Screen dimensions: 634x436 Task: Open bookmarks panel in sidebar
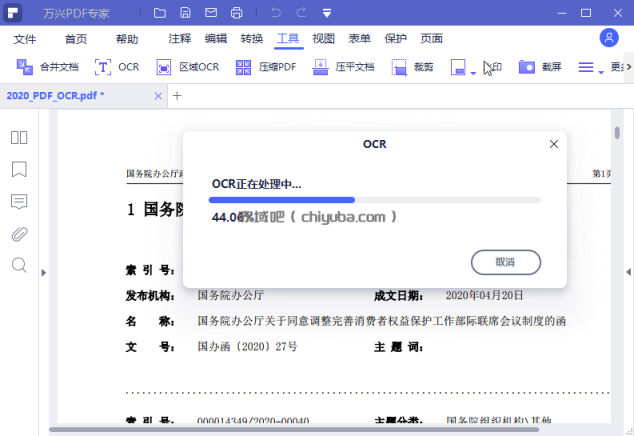[19, 169]
